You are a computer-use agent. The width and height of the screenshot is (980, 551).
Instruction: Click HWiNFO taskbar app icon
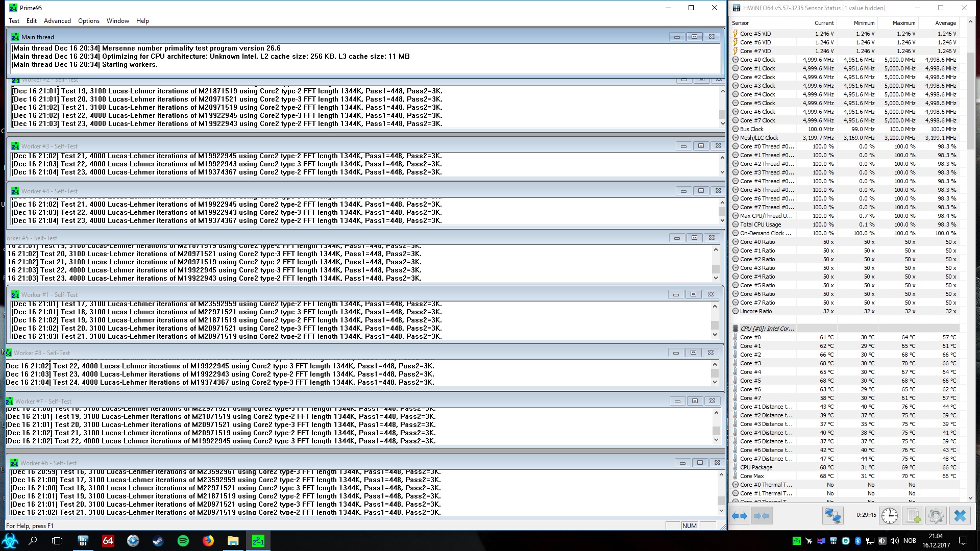[83, 541]
